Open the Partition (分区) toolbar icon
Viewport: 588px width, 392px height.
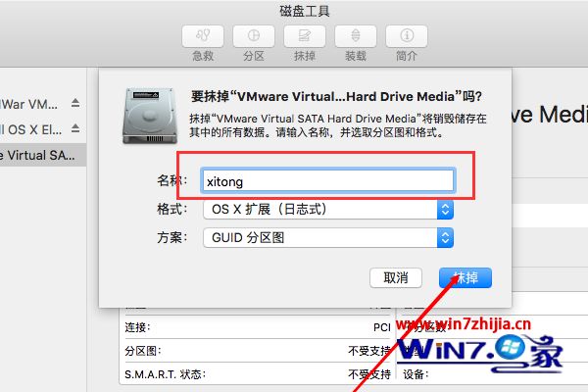click(254, 36)
